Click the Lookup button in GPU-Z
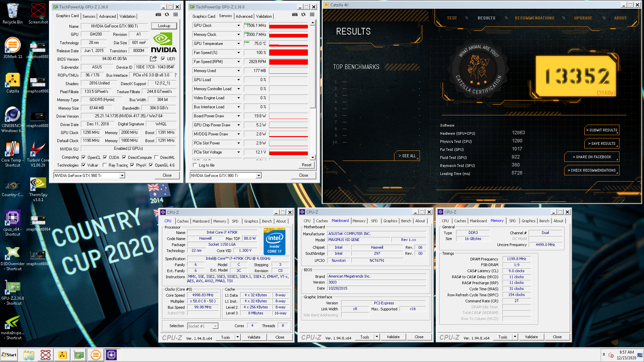 point(164,26)
